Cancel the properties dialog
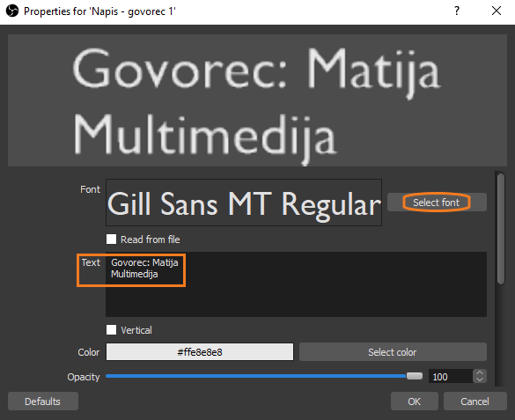This screenshot has width=515, height=420. coord(475,401)
